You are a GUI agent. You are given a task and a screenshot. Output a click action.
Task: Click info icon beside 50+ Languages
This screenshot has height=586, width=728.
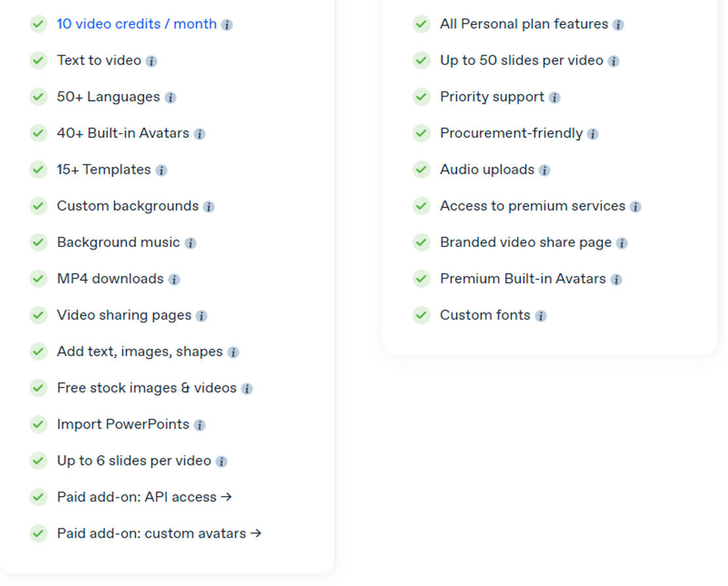point(170,98)
